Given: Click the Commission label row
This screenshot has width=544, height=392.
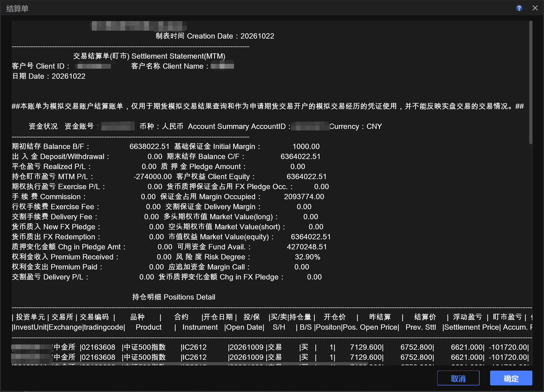Looking at the screenshot, I should point(49,197).
